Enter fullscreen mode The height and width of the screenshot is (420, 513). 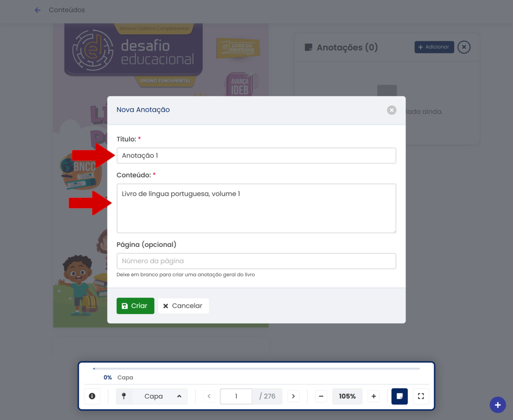(x=421, y=396)
